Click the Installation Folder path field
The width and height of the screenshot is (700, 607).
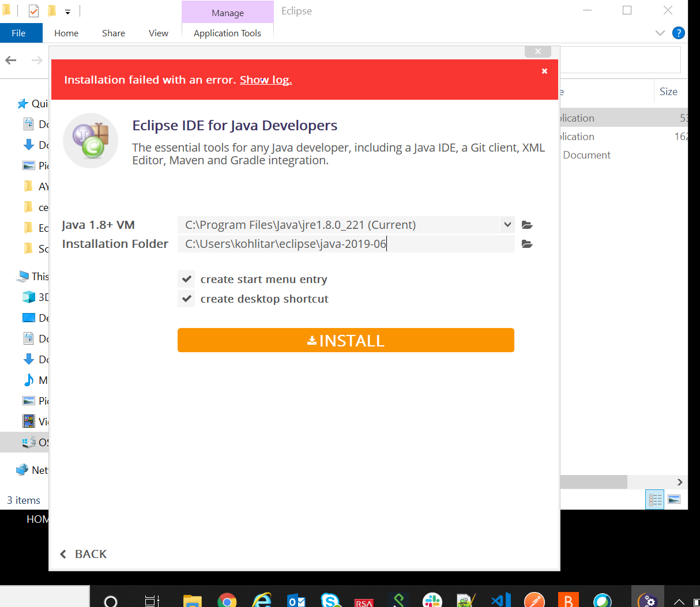point(346,244)
